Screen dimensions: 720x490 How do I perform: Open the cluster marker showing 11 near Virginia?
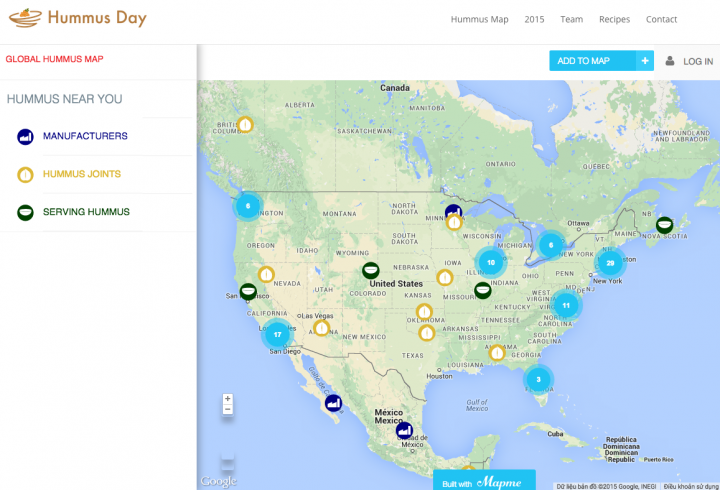(566, 305)
